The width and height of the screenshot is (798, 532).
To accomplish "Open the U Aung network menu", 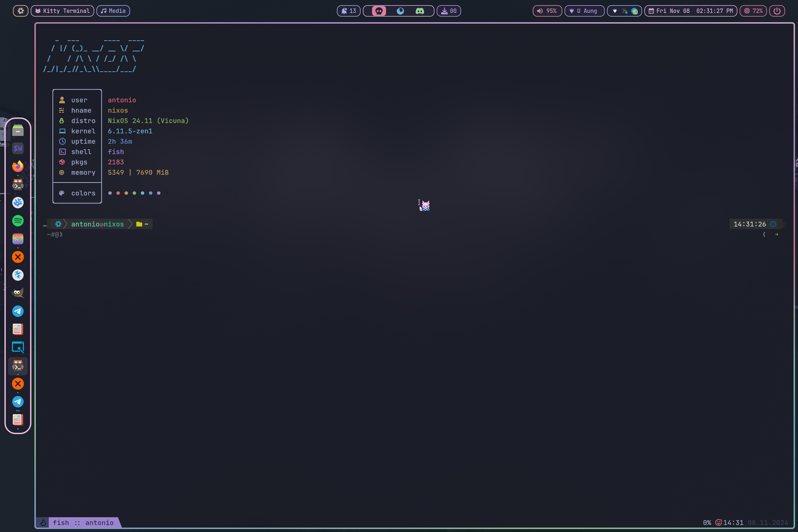I will point(584,11).
